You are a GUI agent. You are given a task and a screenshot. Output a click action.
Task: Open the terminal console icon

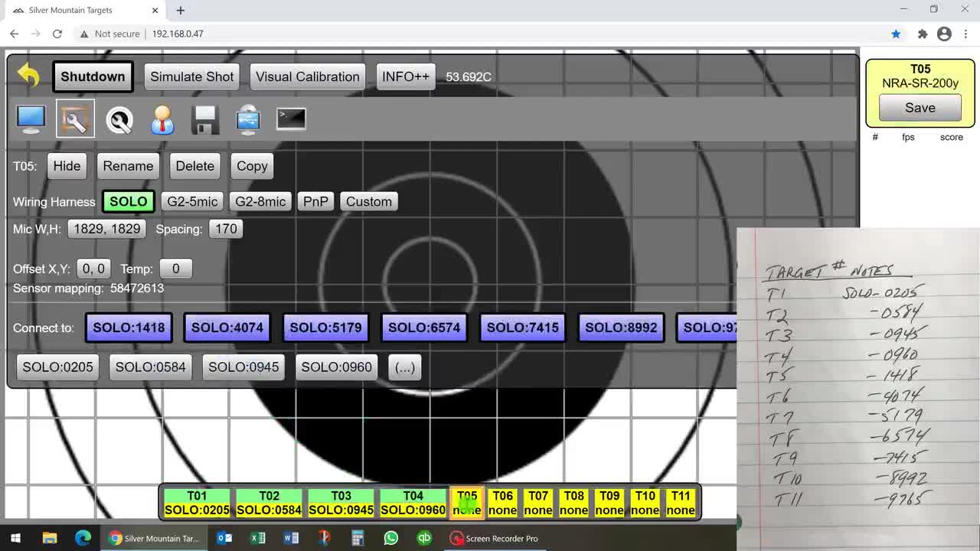pyautogui.click(x=291, y=119)
